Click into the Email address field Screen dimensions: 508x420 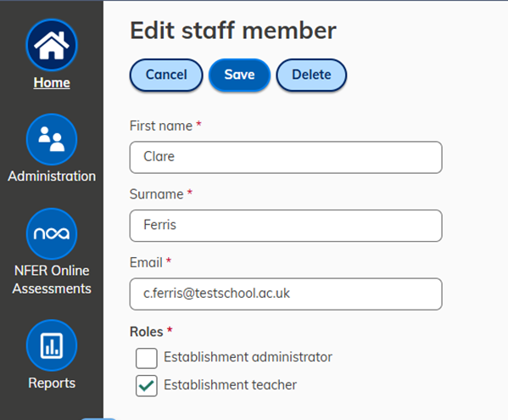286,294
